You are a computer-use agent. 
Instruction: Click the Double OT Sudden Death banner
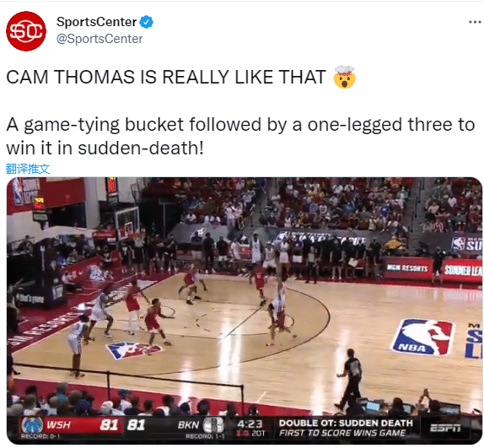[x=346, y=428]
